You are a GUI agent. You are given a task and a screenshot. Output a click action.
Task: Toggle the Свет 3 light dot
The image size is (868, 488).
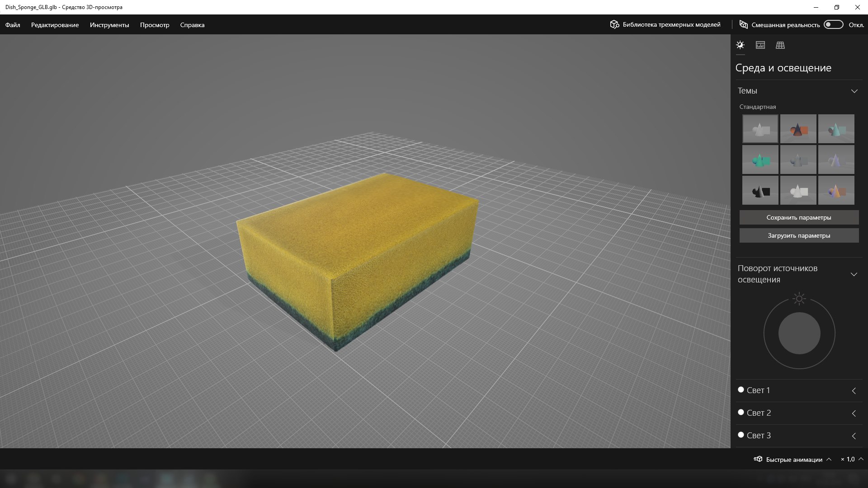(x=741, y=435)
